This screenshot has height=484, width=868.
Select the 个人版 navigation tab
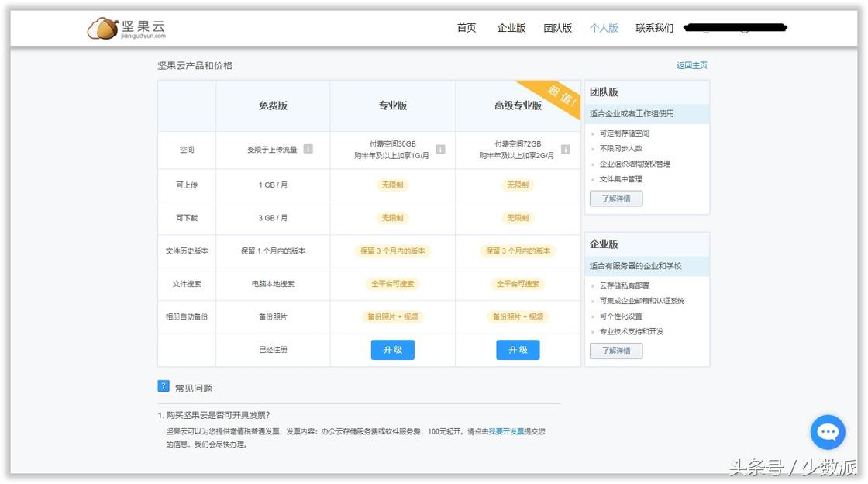point(604,28)
